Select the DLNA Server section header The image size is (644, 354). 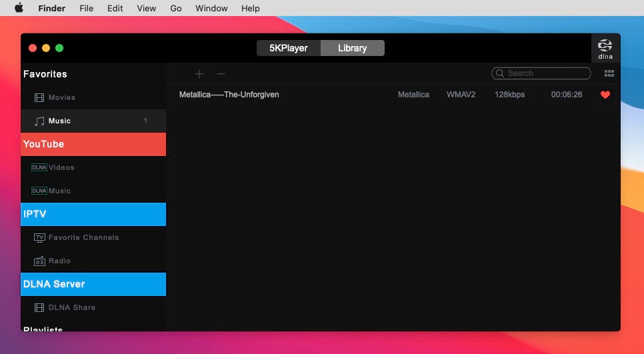click(x=93, y=284)
